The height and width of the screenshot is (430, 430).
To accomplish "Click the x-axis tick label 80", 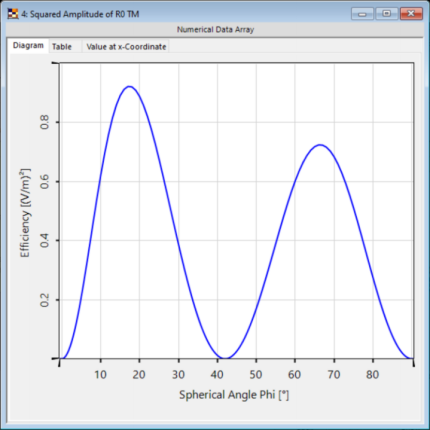I will [x=373, y=375].
